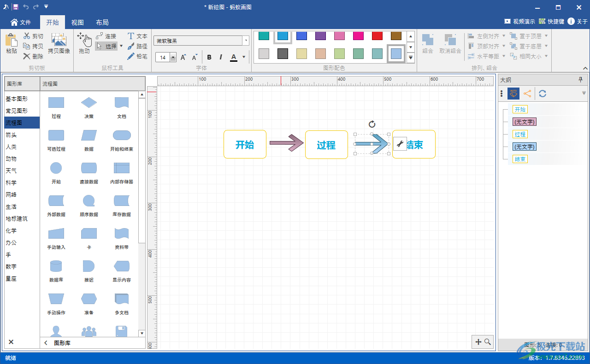Open outline panel options arrow
The width and height of the screenshot is (590, 364).
coord(584,94)
